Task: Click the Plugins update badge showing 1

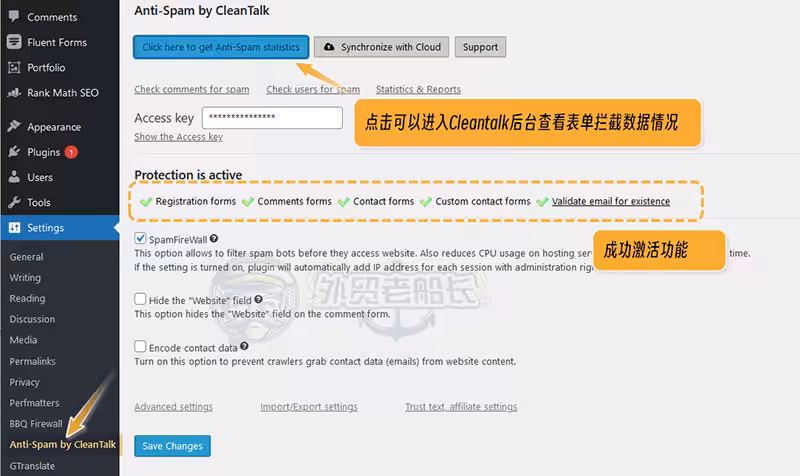Action: click(x=71, y=152)
